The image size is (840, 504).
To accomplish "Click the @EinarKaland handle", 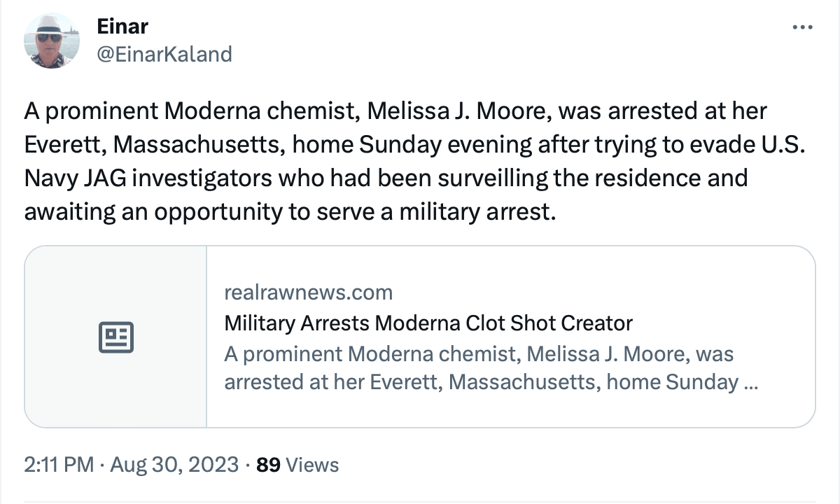I will [x=164, y=54].
